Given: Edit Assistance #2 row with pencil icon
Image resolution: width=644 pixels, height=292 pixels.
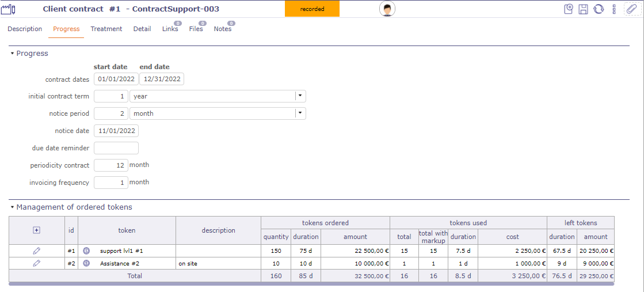Looking at the screenshot, I should 37,263.
